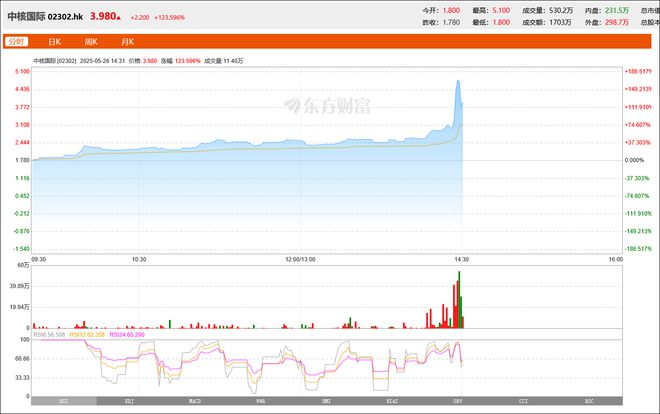Select the ROC indicator tab
660x414 pixels.
tap(589, 401)
